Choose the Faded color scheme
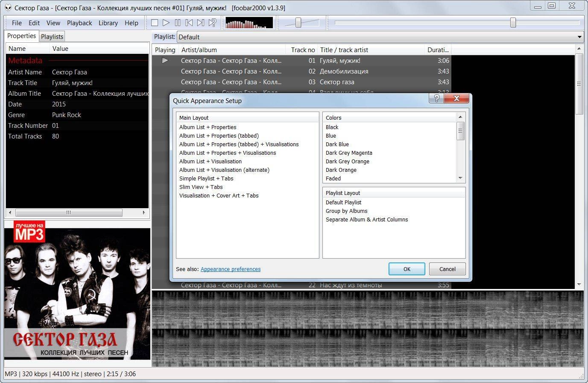This screenshot has width=588, height=383. tap(333, 178)
